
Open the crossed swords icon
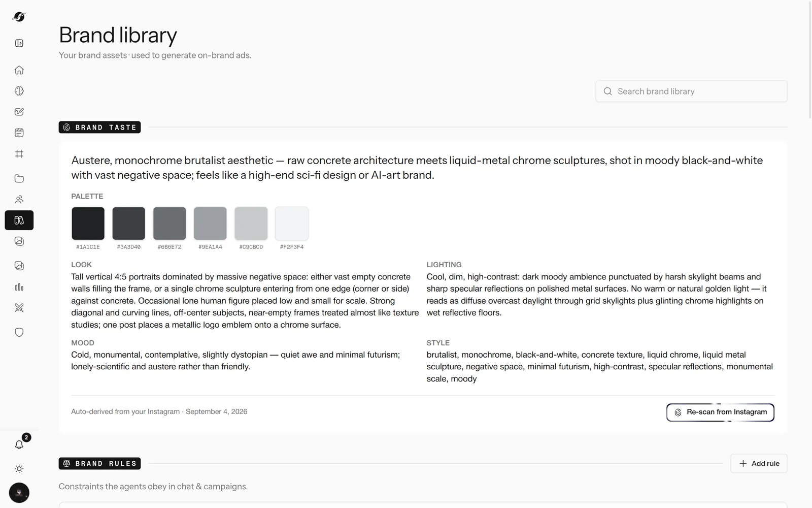(x=19, y=308)
